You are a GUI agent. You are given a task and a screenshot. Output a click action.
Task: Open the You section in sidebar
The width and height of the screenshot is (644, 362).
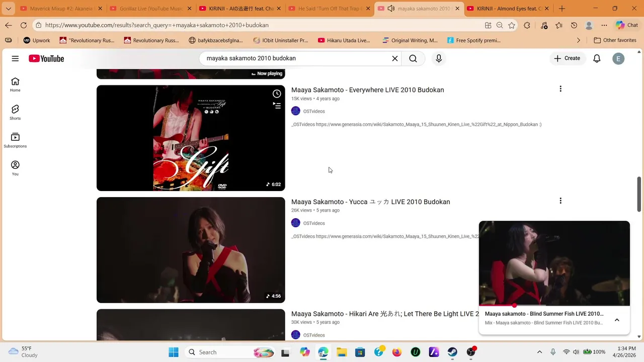click(15, 168)
